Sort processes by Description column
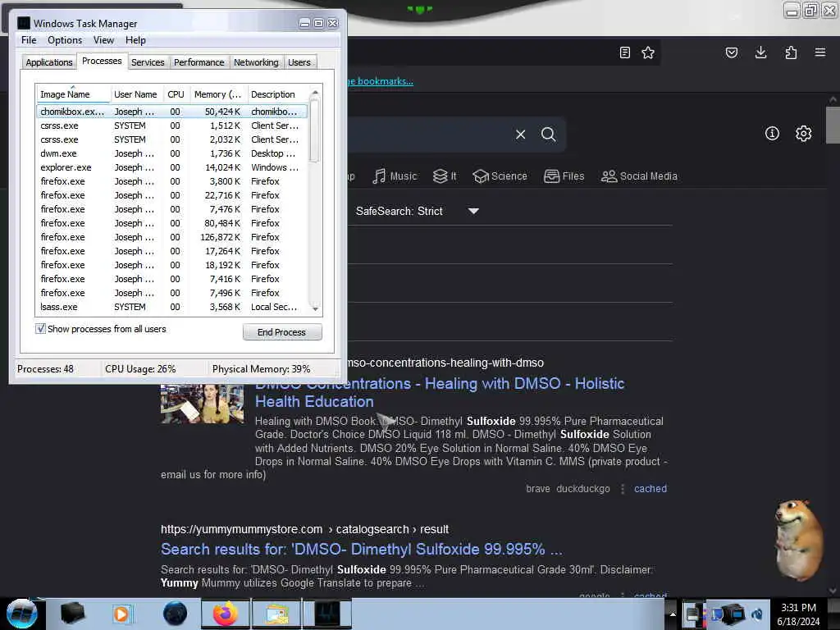Screen dimensions: 840x630 coord(277,94)
